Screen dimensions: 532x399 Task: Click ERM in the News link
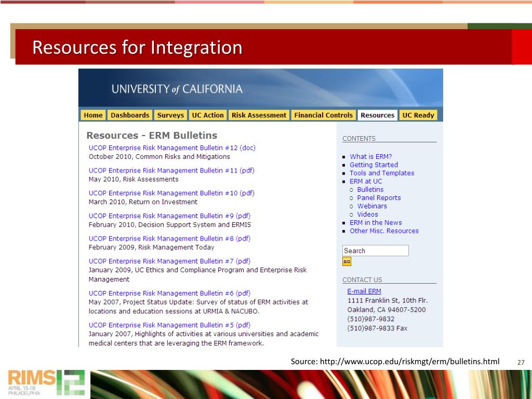point(376,222)
